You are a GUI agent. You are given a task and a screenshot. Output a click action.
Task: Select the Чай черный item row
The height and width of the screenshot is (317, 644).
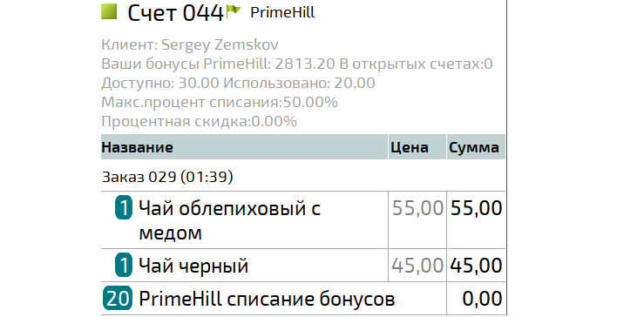303,266
